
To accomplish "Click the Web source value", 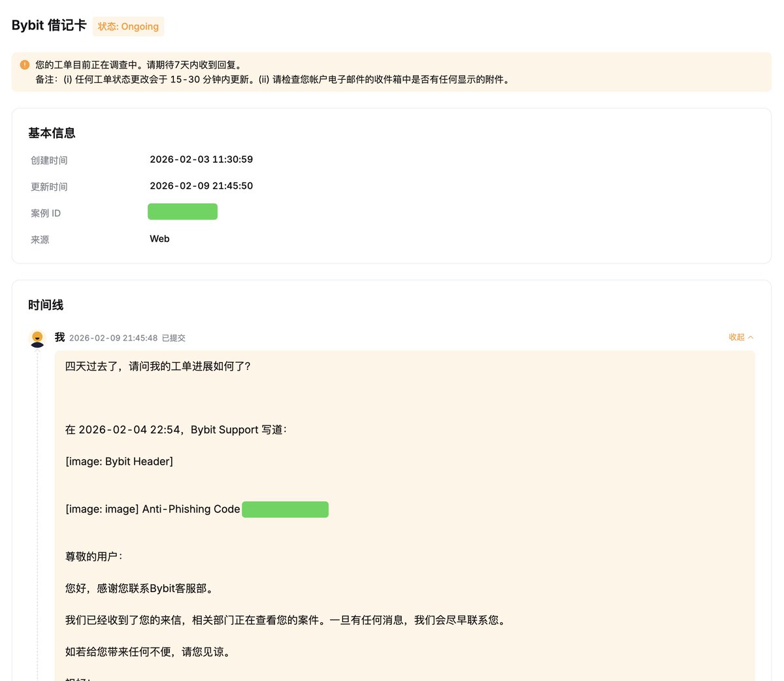I will pos(159,239).
